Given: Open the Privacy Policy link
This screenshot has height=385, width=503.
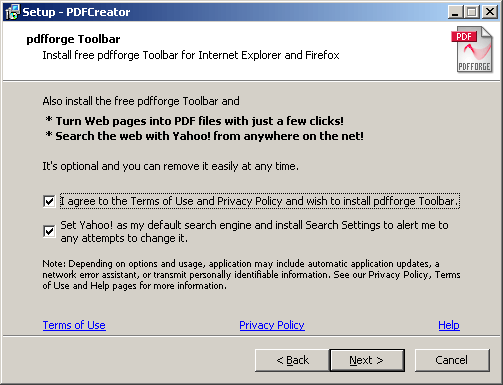Looking at the screenshot, I should [272, 325].
